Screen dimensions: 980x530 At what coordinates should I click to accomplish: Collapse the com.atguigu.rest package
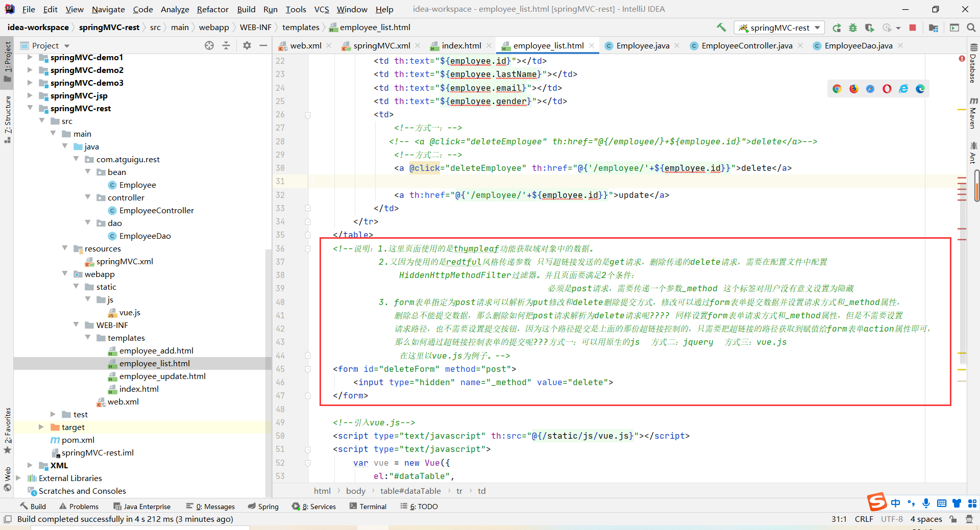(76, 159)
